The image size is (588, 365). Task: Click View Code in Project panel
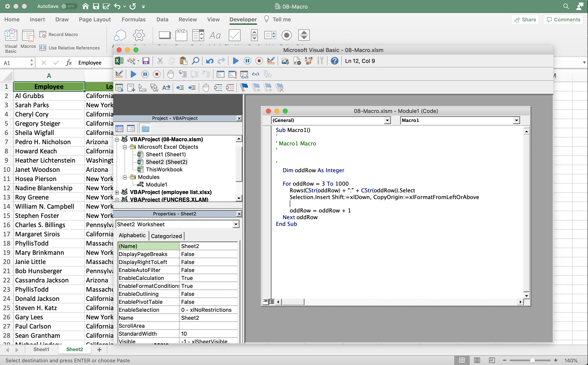[119, 128]
